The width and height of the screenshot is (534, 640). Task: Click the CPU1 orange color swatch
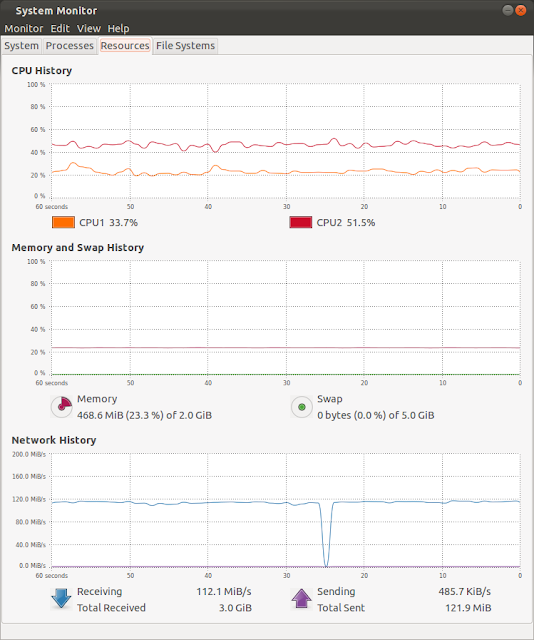point(63,222)
